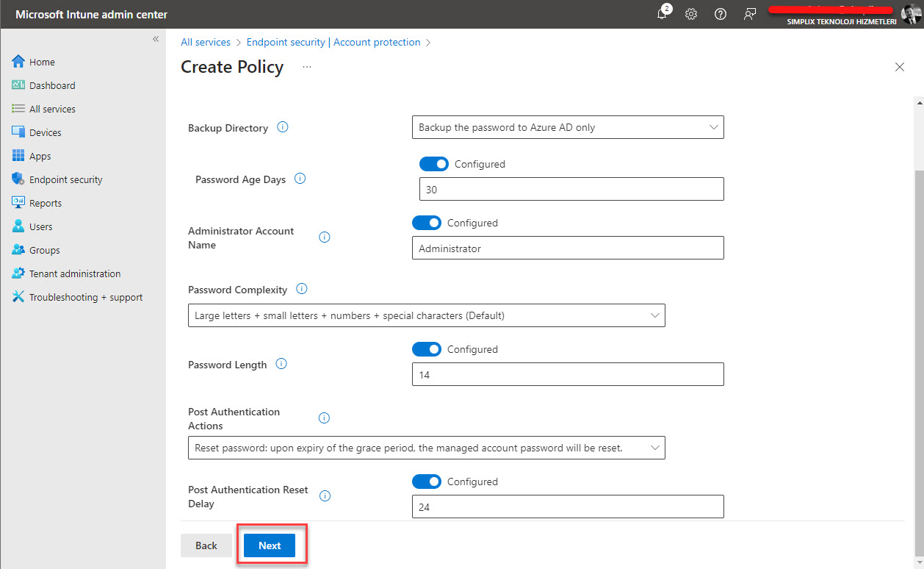
Task: Click the help question mark icon
Action: pyautogui.click(x=721, y=15)
